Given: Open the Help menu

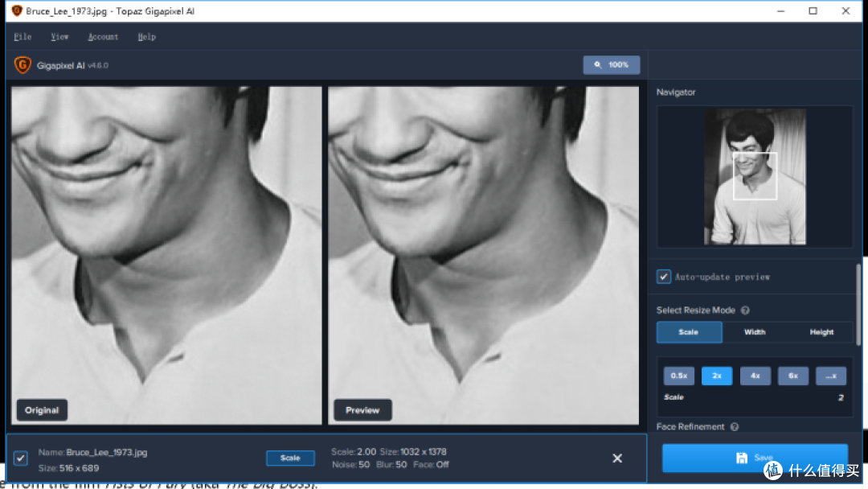Looking at the screenshot, I should 147,36.
